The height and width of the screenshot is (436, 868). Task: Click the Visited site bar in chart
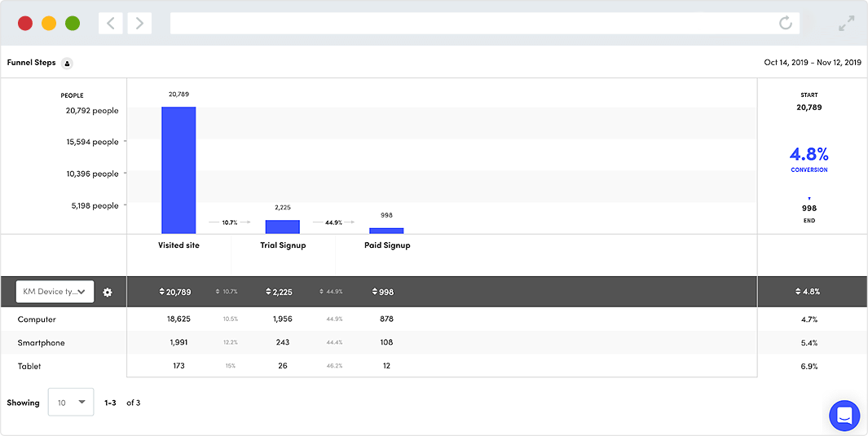[178, 170]
